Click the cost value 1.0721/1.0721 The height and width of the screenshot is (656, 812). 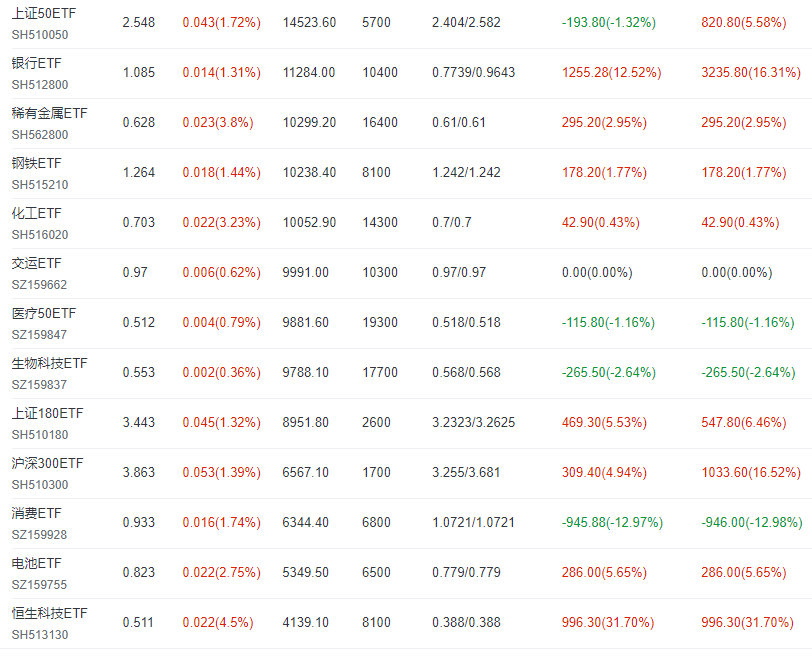pos(474,522)
